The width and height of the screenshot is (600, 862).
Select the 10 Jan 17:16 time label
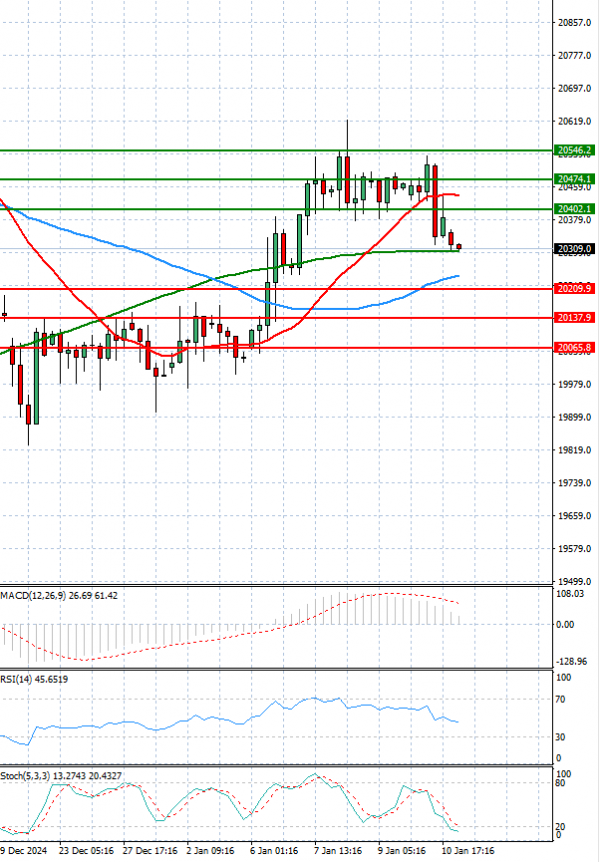tap(467, 850)
